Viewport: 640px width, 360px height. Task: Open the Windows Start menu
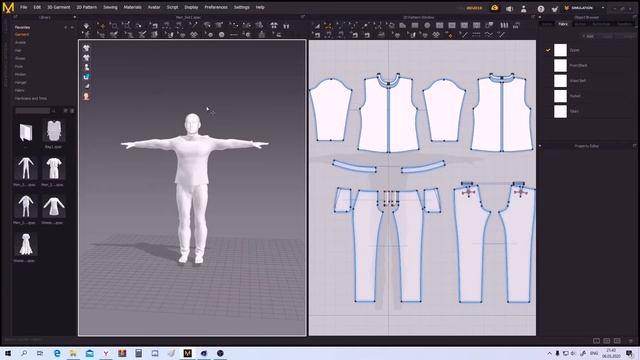click(7, 353)
